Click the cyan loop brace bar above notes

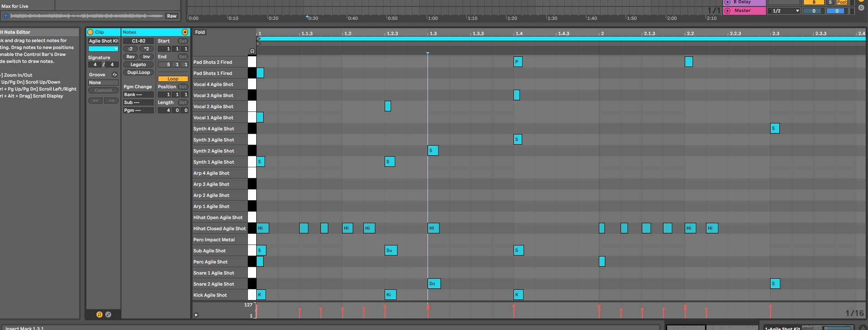pyautogui.click(x=561, y=39)
